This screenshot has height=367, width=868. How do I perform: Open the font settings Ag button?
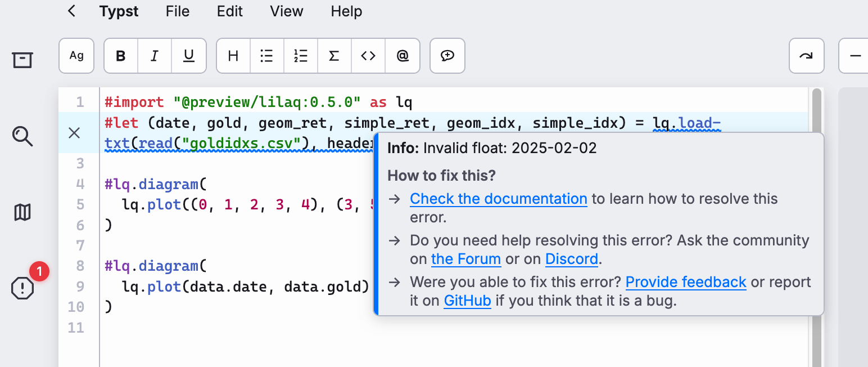tap(76, 56)
